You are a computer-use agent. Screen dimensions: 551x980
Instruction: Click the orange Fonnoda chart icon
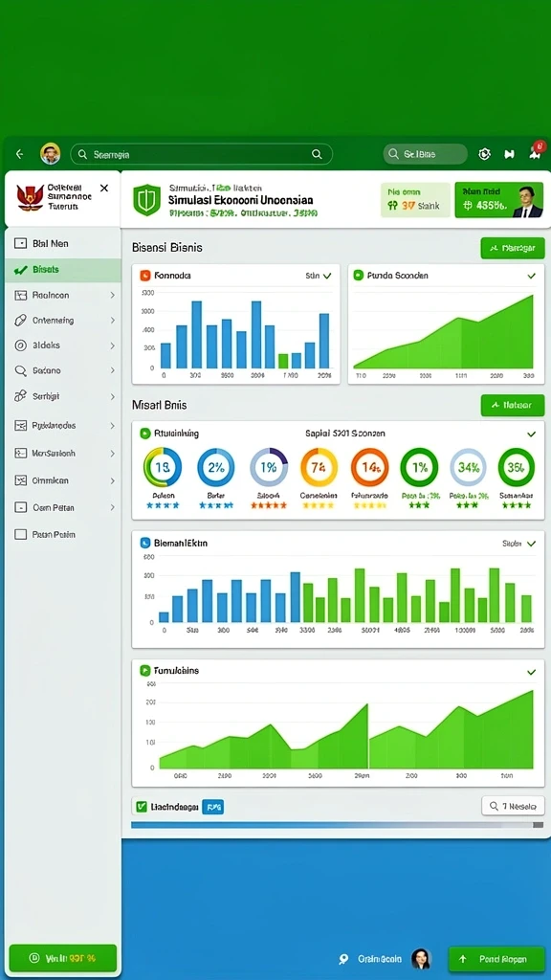[145, 275]
